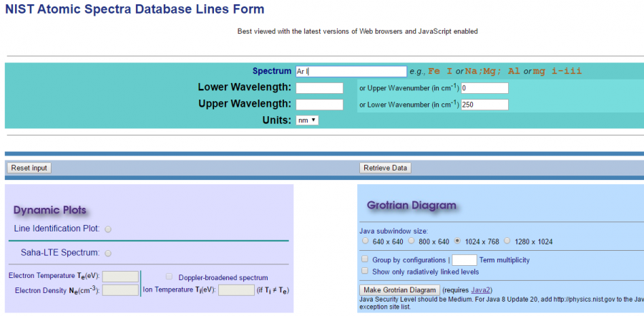Choose the 1280 x 1024 subwindow size
644x316 pixels.
[507, 241]
